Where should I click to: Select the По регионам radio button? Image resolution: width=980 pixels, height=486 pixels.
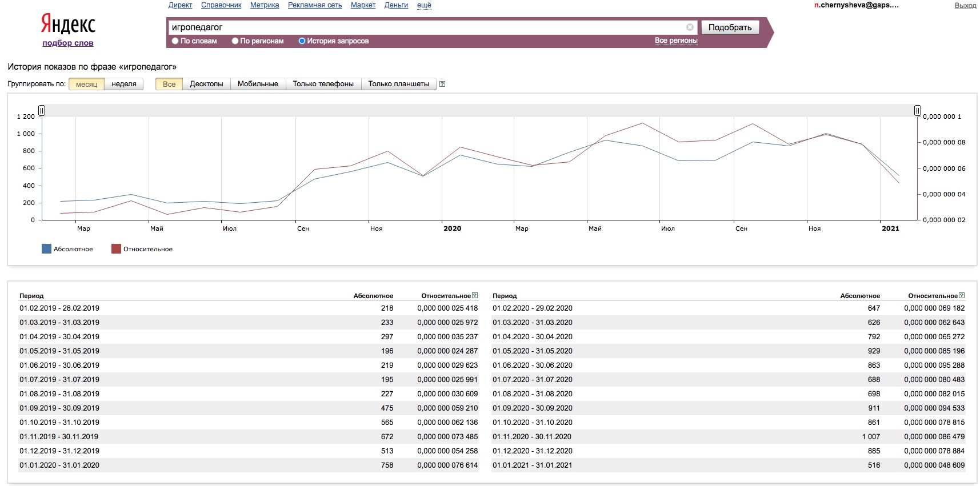pos(235,41)
